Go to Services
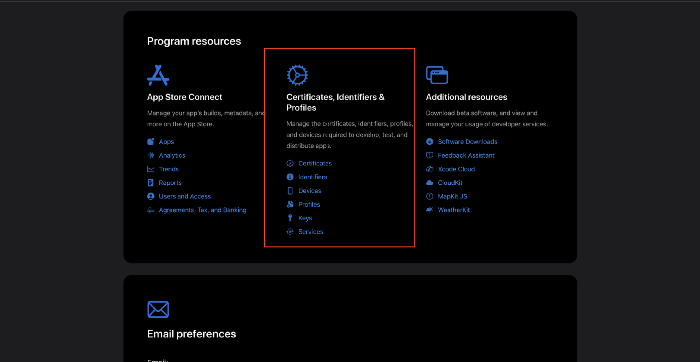 point(311,232)
